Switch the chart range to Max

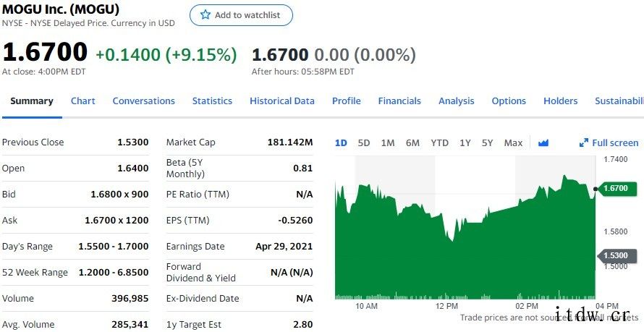(x=513, y=142)
